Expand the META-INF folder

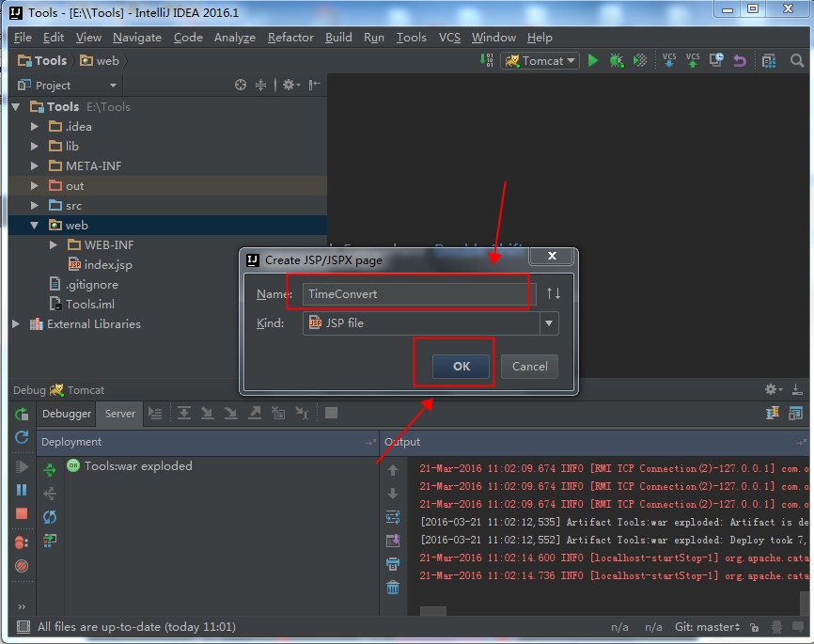coord(34,165)
